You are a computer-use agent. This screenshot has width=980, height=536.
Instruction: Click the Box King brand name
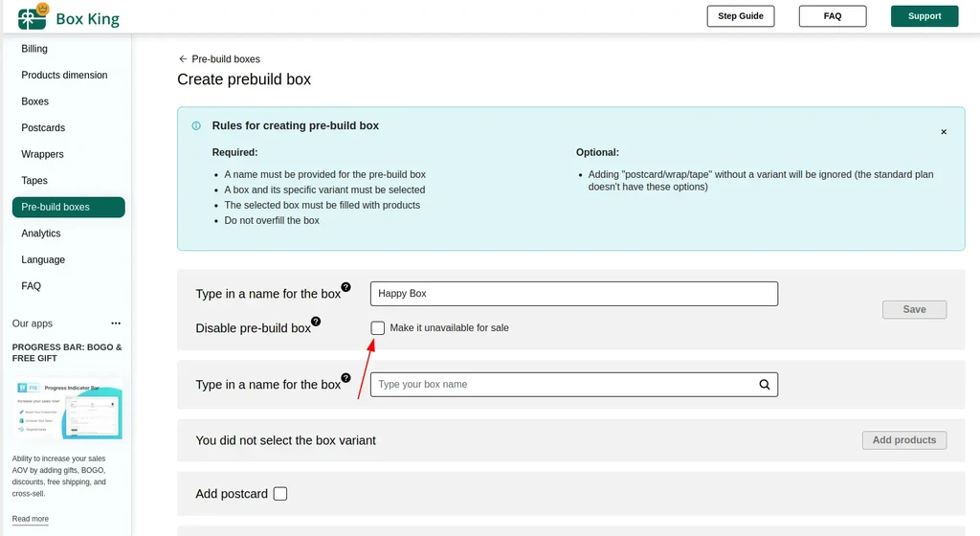87,19
